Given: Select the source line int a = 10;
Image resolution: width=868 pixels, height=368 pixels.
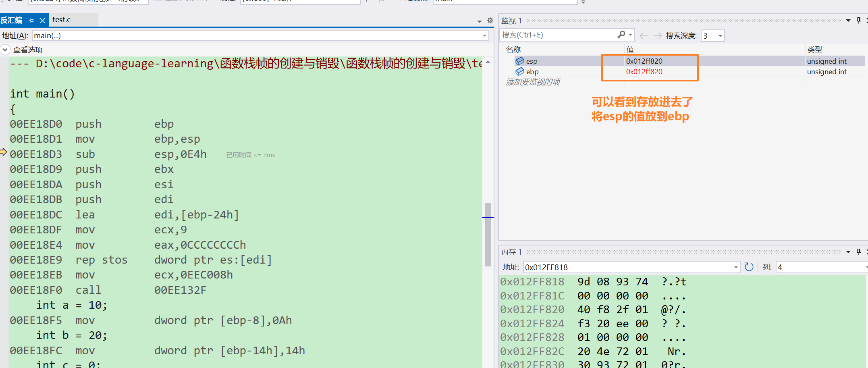Looking at the screenshot, I should [72, 305].
